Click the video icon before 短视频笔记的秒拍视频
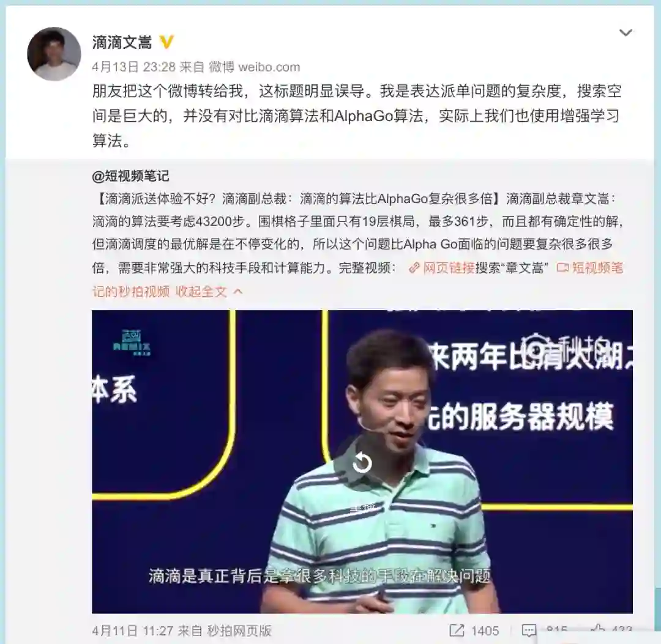Screen dimensions: 661x644 [563, 268]
